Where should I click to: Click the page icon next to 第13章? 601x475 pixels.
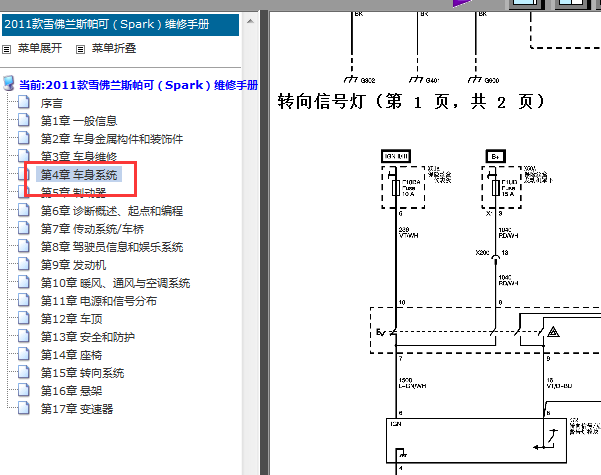click(24, 336)
